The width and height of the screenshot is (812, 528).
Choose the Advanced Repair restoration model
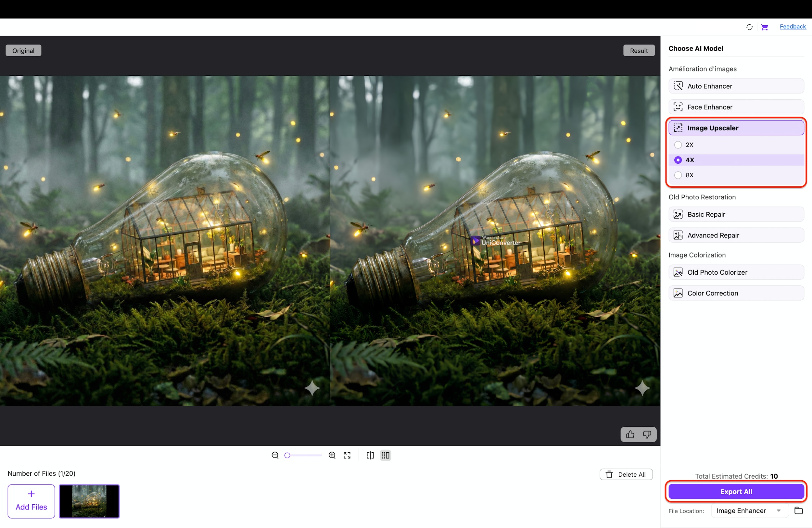click(736, 235)
